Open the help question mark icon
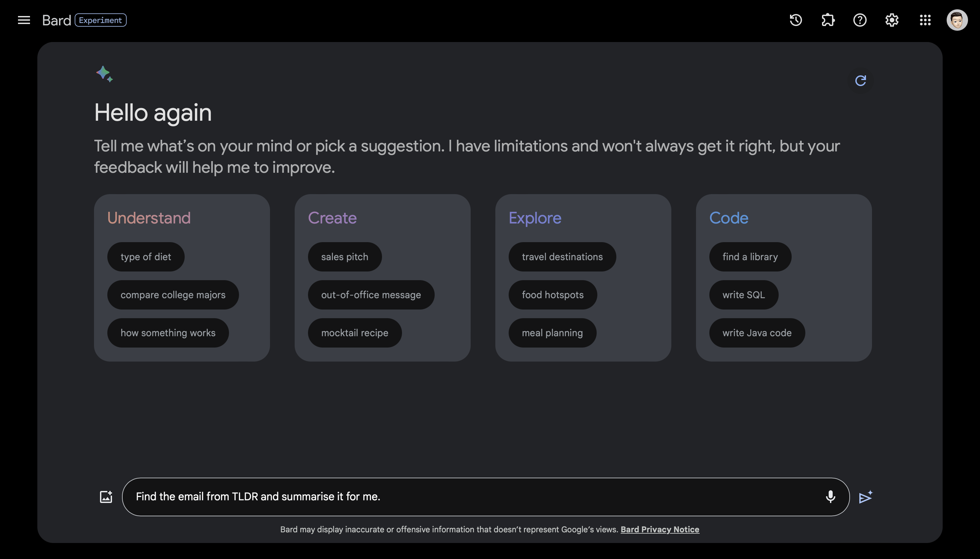 (x=860, y=20)
